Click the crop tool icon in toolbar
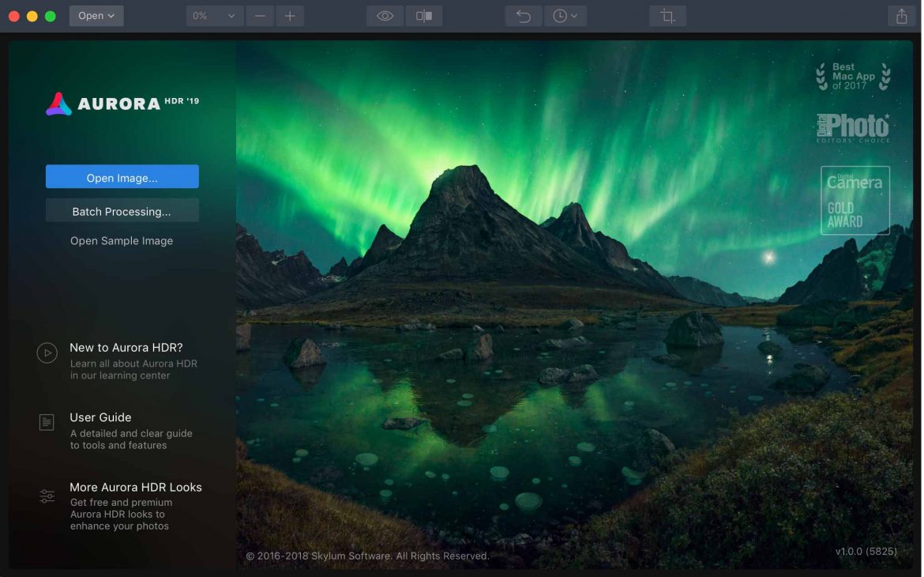The width and height of the screenshot is (924, 577). pos(667,16)
